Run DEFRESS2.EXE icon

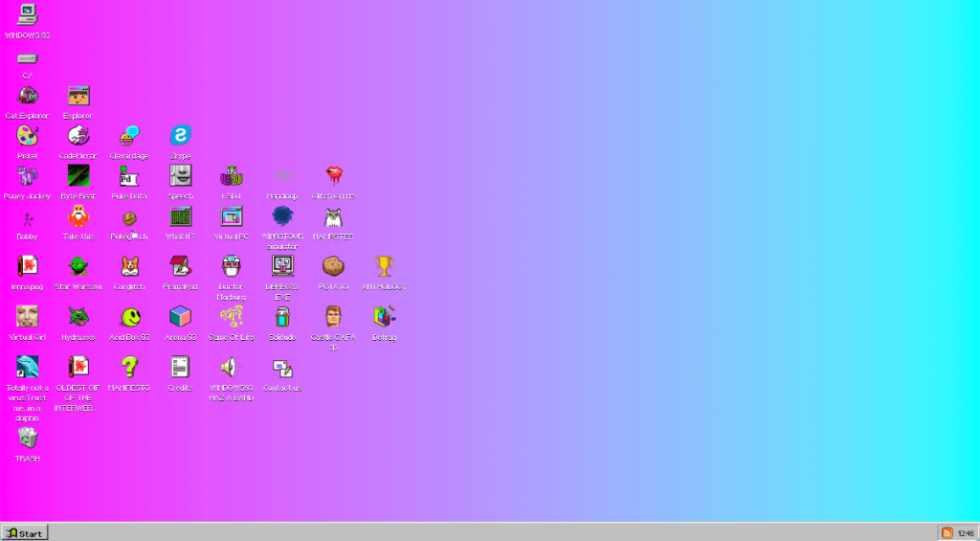click(x=282, y=266)
